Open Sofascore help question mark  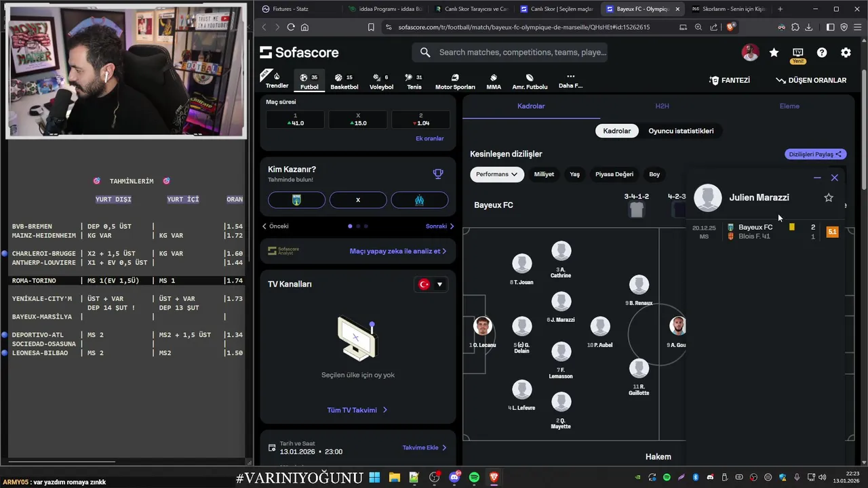pyautogui.click(x=822, y=52)
